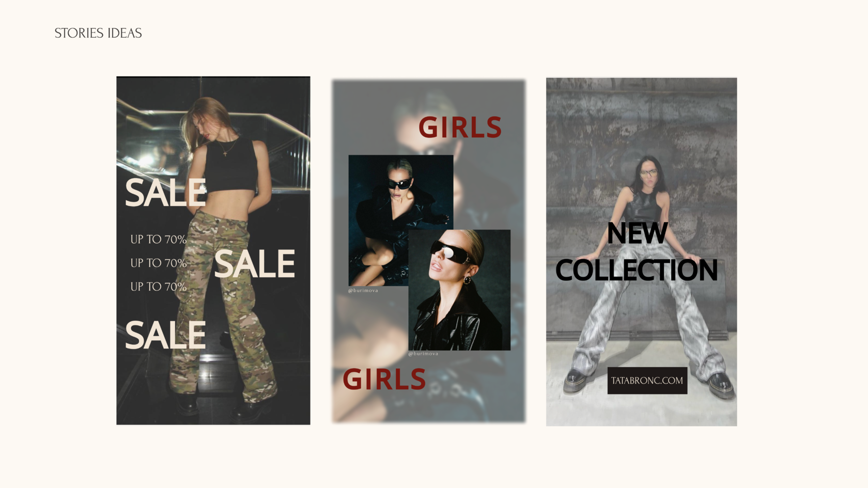Select the lower red GIRLS title
Image resolution: width=868 pixels, height=488 pixels.
[384, 380]
